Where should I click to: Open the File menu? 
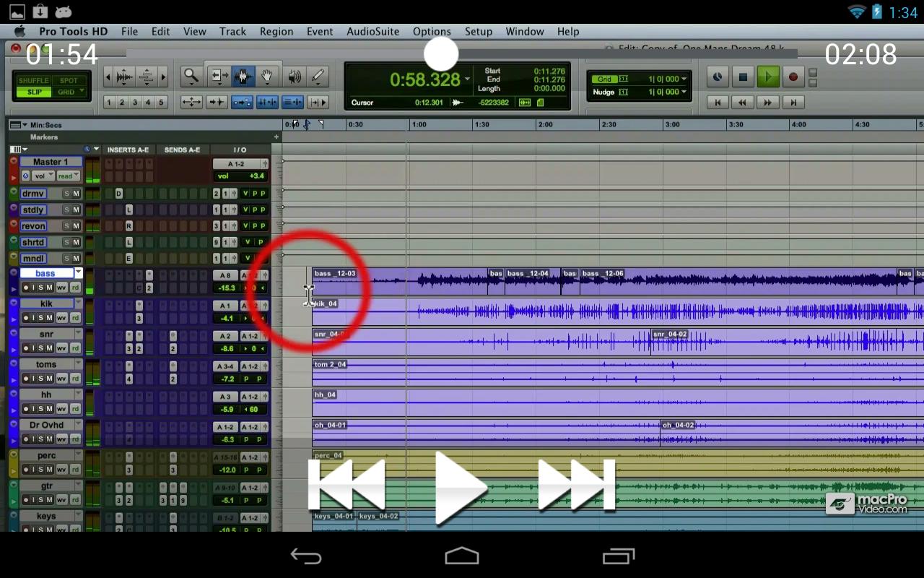(129, 31)
